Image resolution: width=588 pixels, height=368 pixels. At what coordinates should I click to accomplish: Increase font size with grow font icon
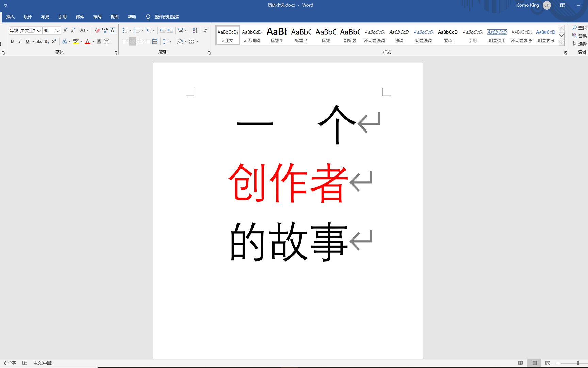65,30
